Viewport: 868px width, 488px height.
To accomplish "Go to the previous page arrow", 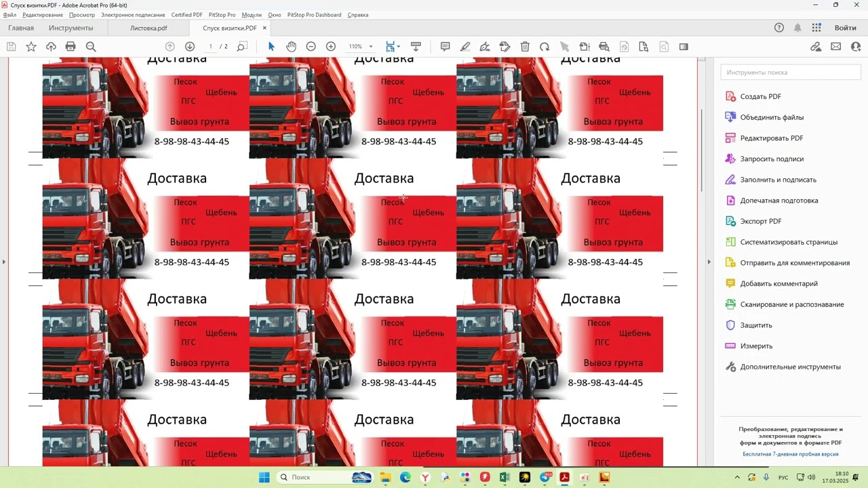I will click(170, 47).
